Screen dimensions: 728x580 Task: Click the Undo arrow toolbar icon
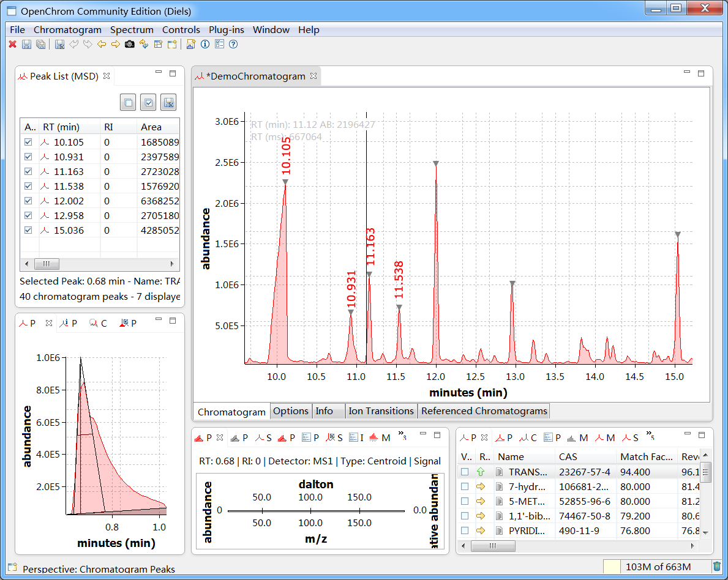(73, 44)
